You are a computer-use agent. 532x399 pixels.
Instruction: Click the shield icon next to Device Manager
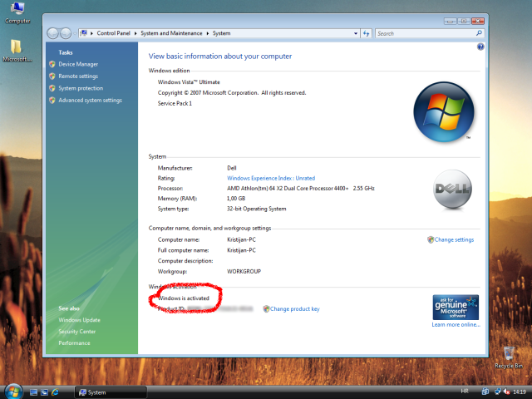52,64
